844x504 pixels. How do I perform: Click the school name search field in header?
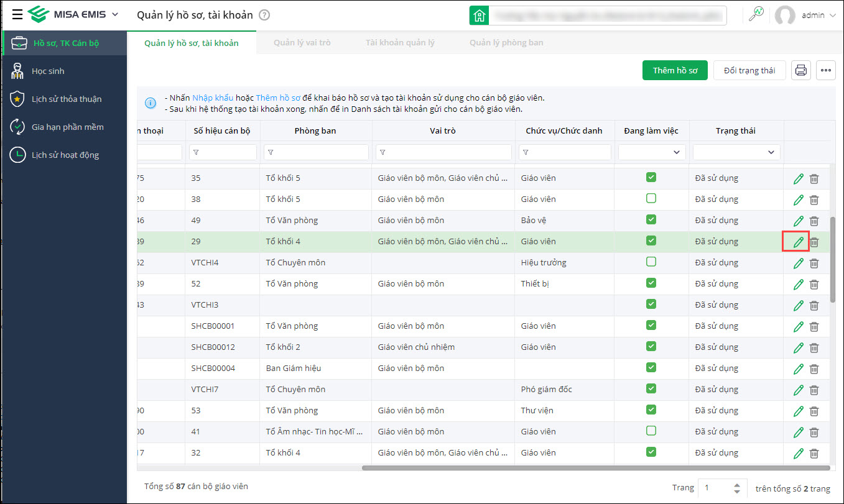pyautogui.click(x=608, y=16)
